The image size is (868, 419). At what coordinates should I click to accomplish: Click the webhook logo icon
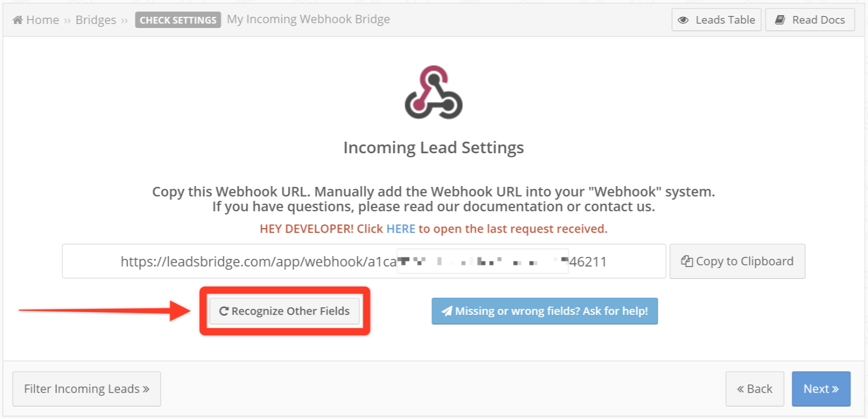pyautogui.click(x=433, y=92)
